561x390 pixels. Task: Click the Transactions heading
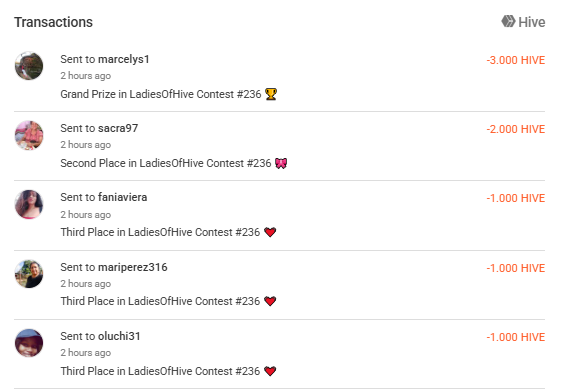coord(53,22)
